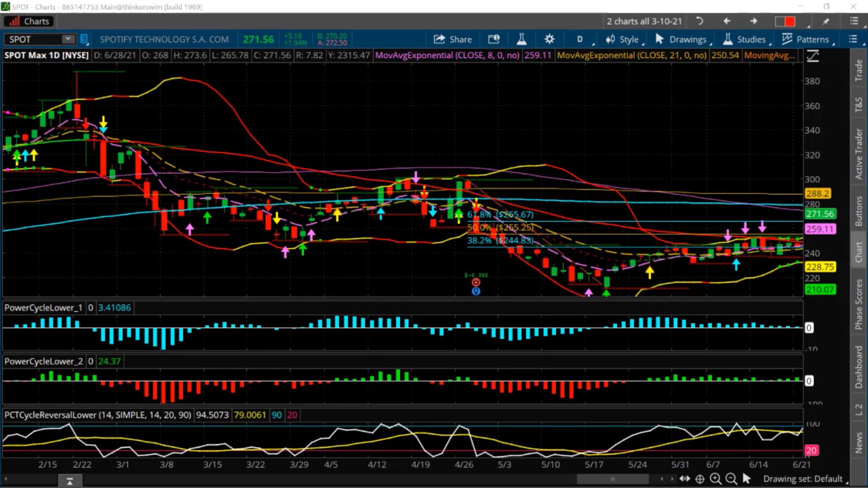Image resolution: width=868 pixels, height=488 pixels.
Task: Click the PowerCycleLower_1 study label
Action: [43, 308]
